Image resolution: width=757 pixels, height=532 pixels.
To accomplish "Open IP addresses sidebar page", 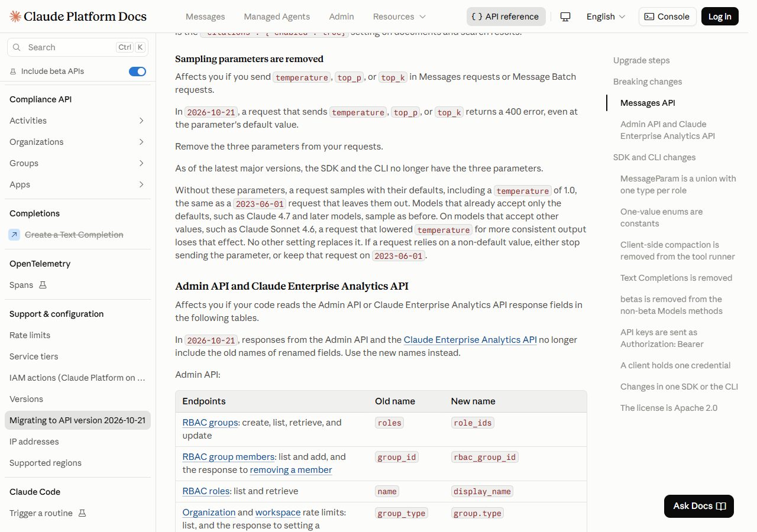I will [x=77, y=442].
